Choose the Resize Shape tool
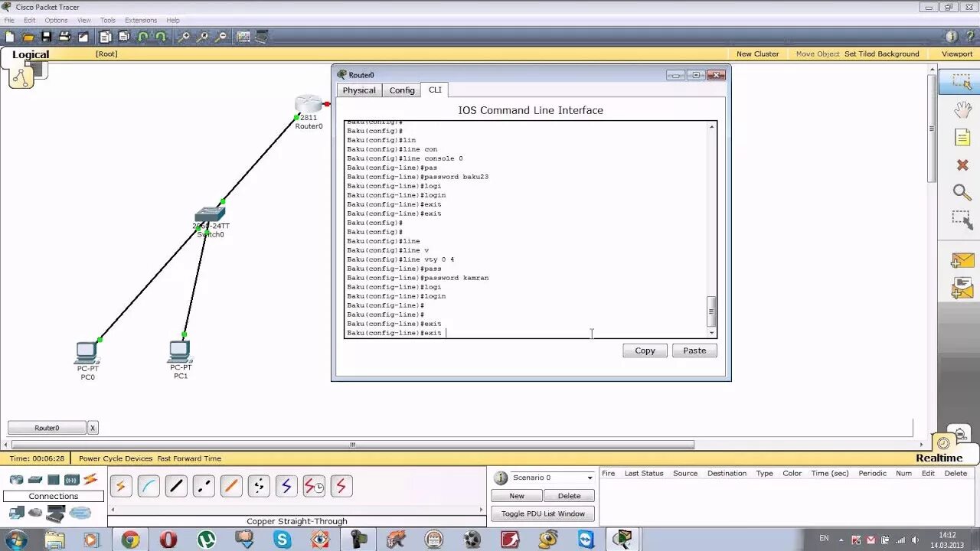The height and width of the screenshot is (551, 980). tap(962, 220)
